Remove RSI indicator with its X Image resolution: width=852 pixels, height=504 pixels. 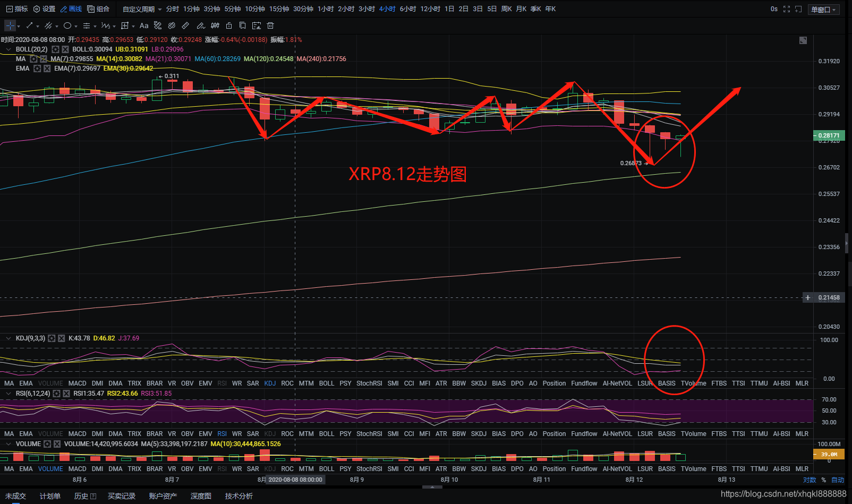click(x=66, y=394)
